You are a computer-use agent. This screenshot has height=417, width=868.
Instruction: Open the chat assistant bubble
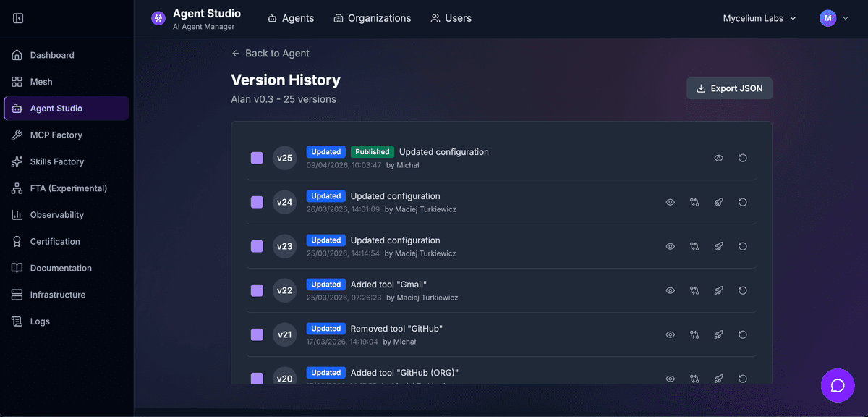point(837,385)
